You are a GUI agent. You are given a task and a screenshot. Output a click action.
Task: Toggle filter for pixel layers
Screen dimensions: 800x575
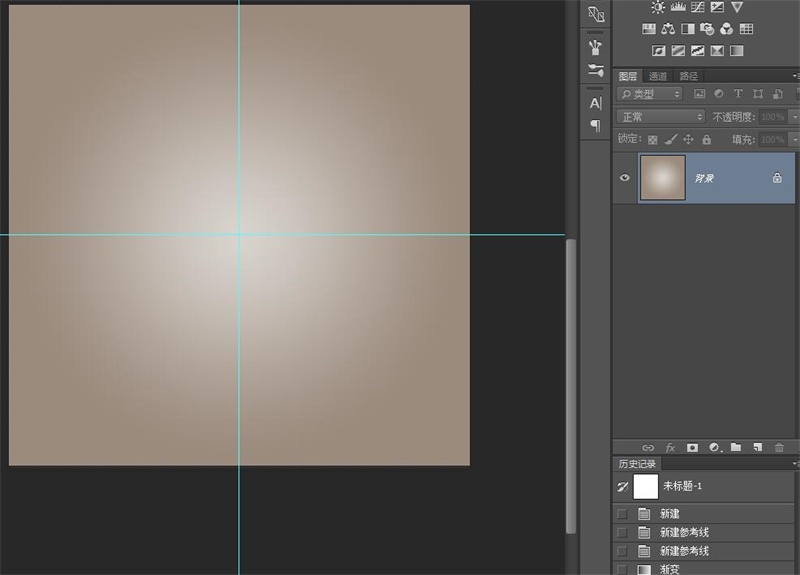coord(699,94)
